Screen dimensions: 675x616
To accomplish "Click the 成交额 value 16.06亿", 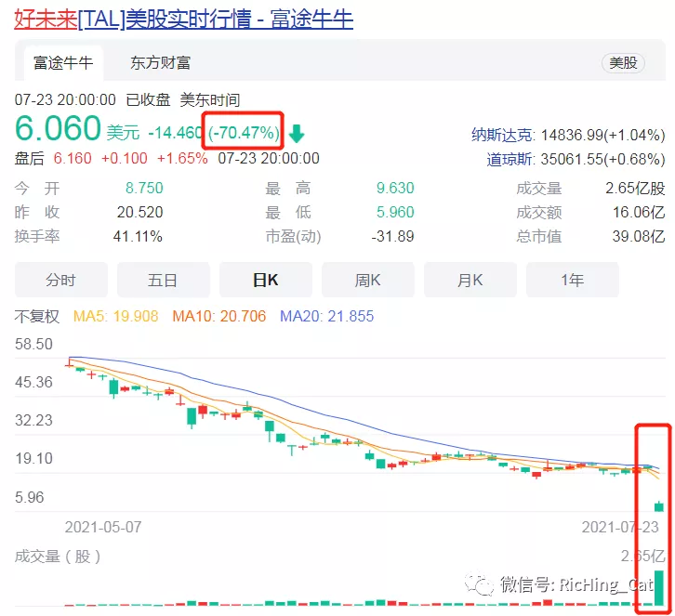I will [639, 212].
